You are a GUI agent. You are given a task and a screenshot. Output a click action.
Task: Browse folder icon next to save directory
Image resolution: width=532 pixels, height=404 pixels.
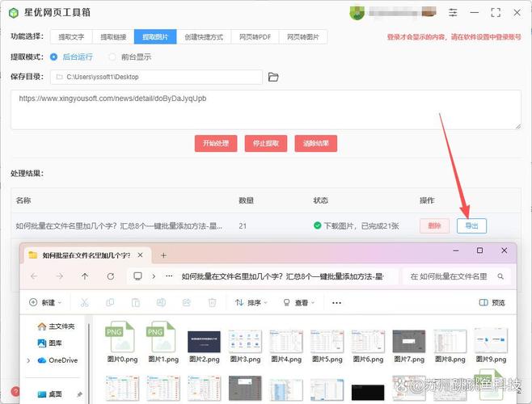coord(273,77)
